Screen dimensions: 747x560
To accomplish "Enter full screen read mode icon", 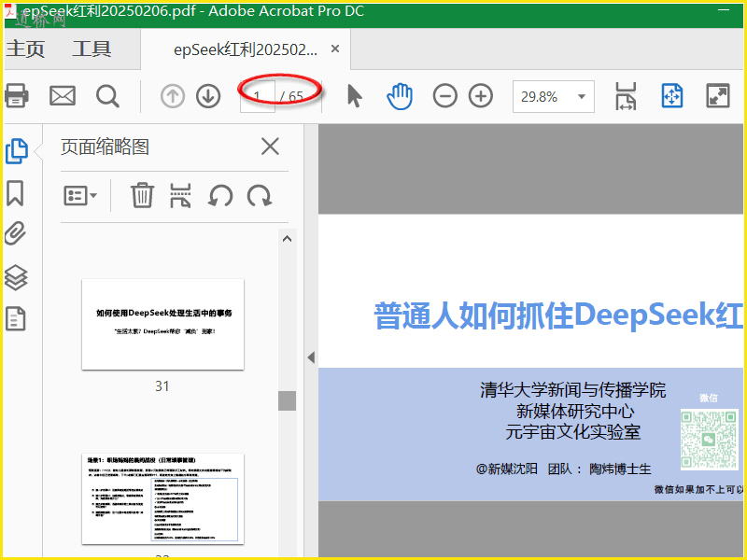I will [x=717, y=96].
